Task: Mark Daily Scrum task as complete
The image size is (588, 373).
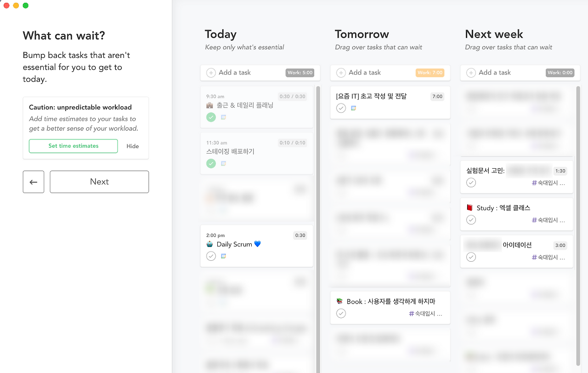Action: click(x=211, y=256)
